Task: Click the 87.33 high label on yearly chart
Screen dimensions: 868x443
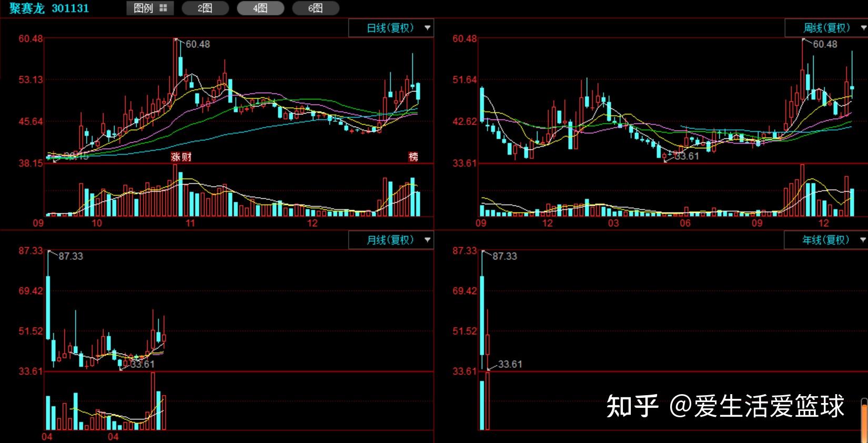Action: [x=504, y=256]
